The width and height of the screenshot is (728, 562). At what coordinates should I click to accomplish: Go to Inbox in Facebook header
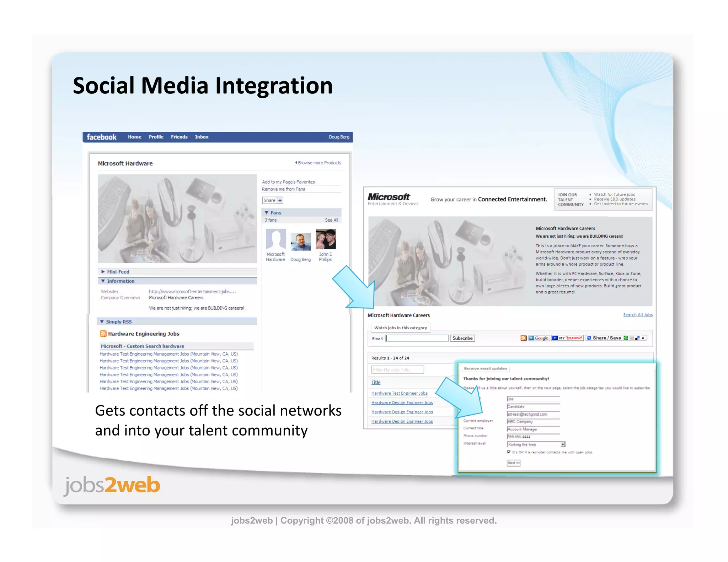(x=202, y=137)
